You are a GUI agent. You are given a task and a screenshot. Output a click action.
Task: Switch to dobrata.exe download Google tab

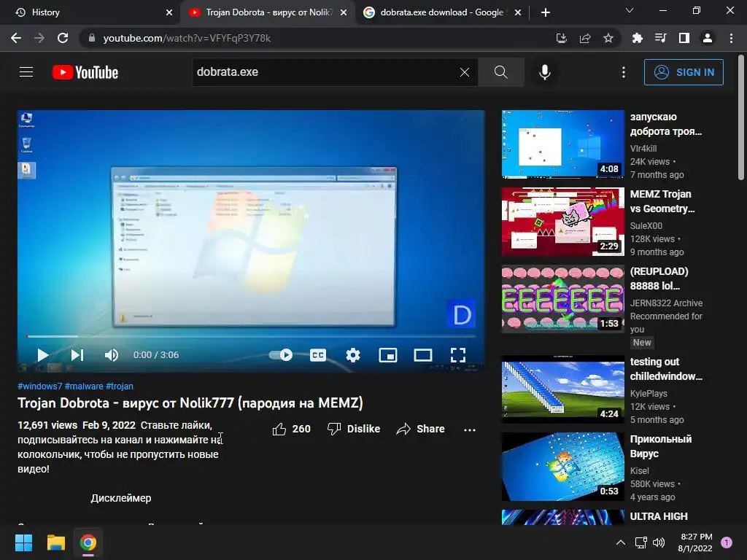441,12
